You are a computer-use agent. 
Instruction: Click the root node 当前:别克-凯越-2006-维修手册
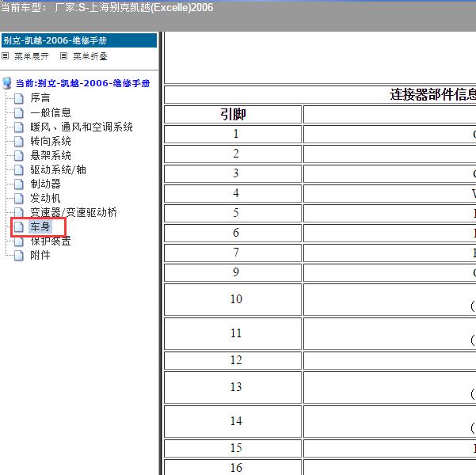(x=83, y=83)
